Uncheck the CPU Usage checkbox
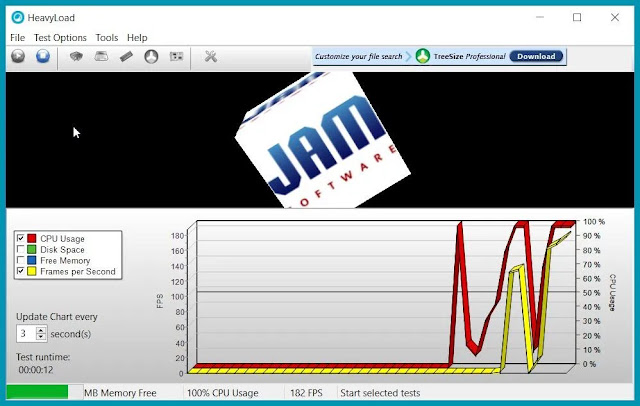This screenshot has width=640, height=406. (x=20, y=238)
